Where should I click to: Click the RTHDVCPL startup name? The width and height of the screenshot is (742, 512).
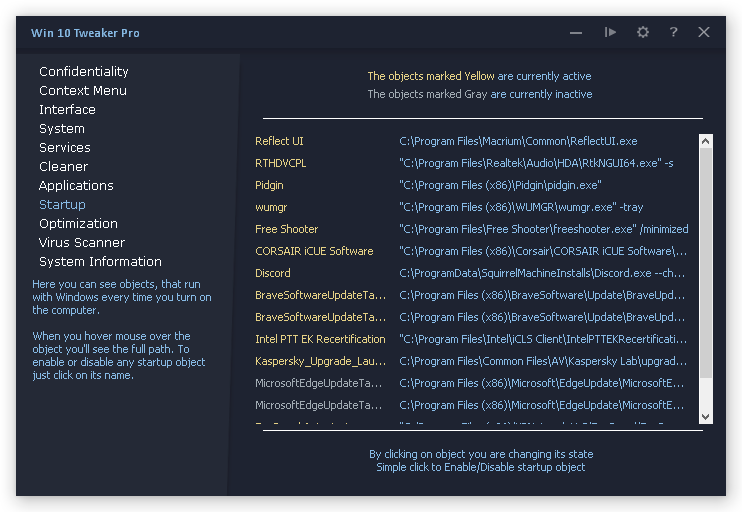pos(281,163)
